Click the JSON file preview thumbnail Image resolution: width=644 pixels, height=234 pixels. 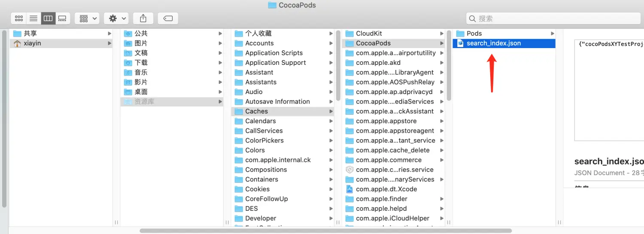(x=610, y=90)
